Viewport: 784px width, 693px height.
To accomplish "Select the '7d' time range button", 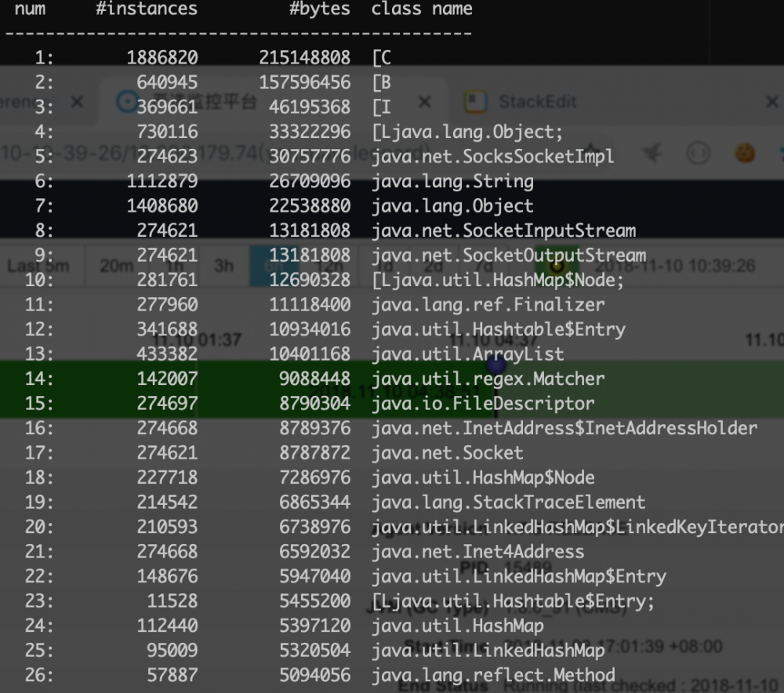I will pos(483,266).
